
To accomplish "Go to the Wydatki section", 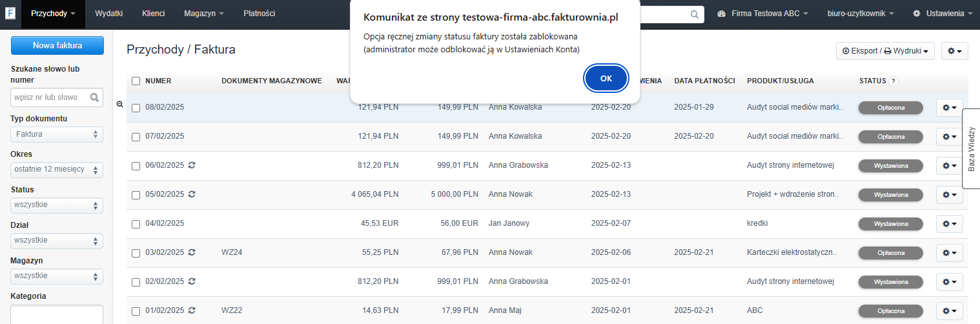I will click(108, 14).
